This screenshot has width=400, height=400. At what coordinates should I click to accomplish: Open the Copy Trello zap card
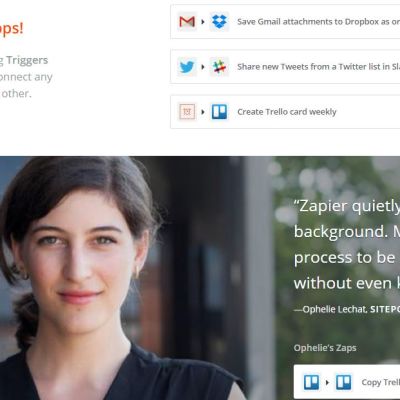(x=347, y=382)
